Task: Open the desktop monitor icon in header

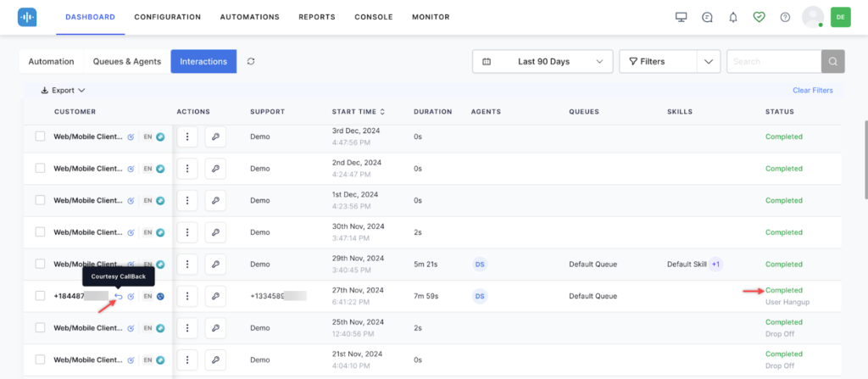Action: coord(681,17)
